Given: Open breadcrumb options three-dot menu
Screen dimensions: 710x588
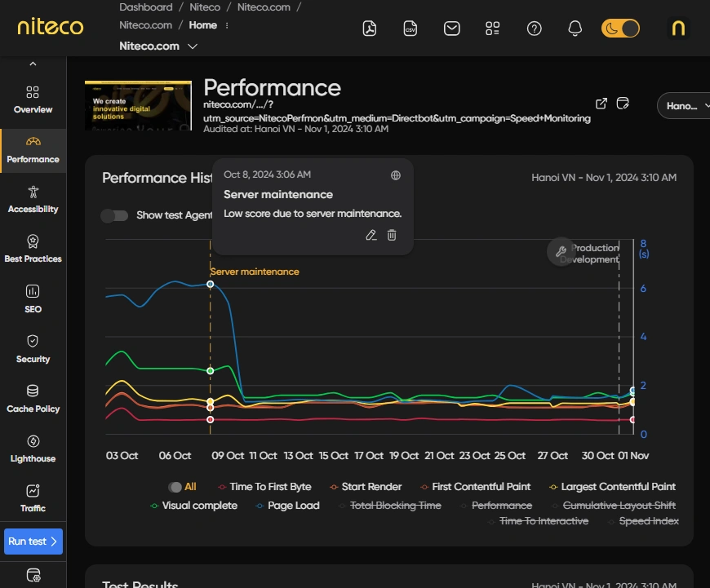Looking at the screenshot, I should pyautogui.click(x=227, y=25).
